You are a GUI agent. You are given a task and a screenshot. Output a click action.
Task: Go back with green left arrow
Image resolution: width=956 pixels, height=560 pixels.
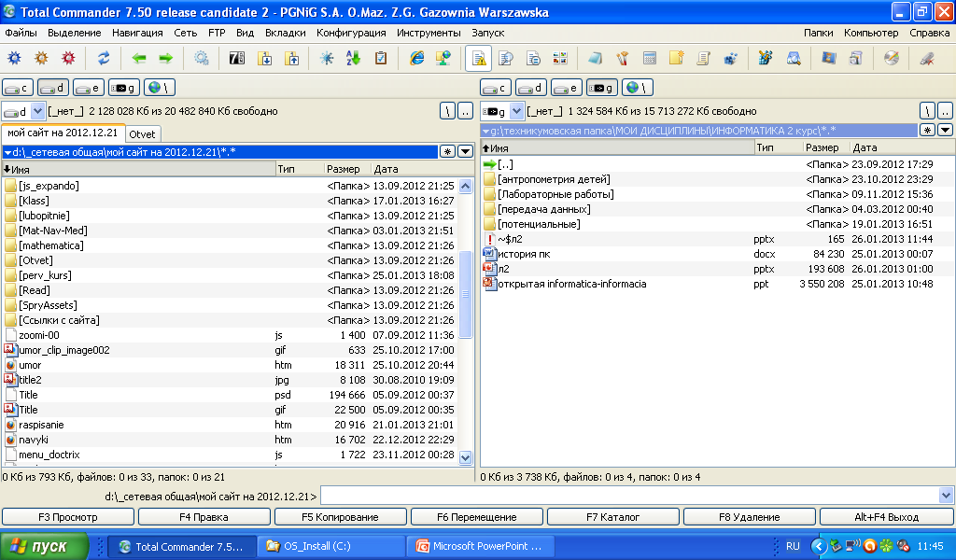[x=139, y=59]
